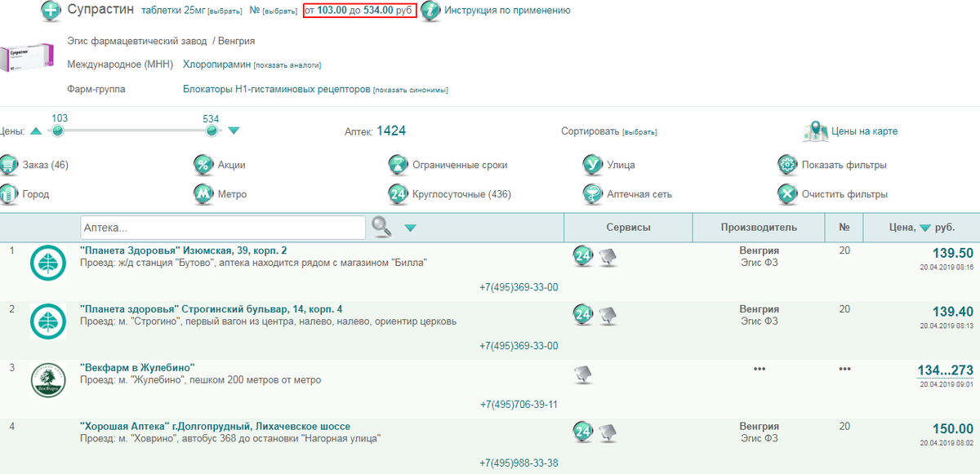This screenshot has width=980, height=474.
Task: Click the up arrow beside Цены slider
Action: (36, 131)
